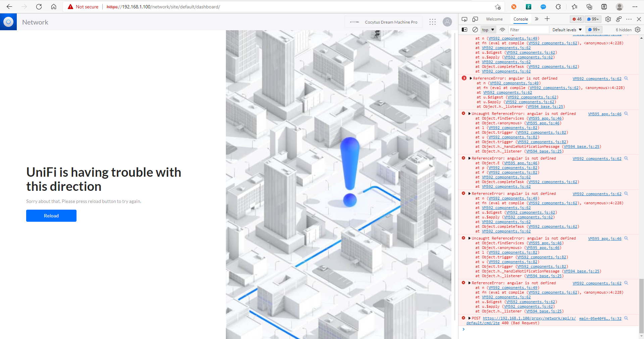Click the 46 errors counter badge
The width and height of the screenshot is (644, 339).
point(577,19)
